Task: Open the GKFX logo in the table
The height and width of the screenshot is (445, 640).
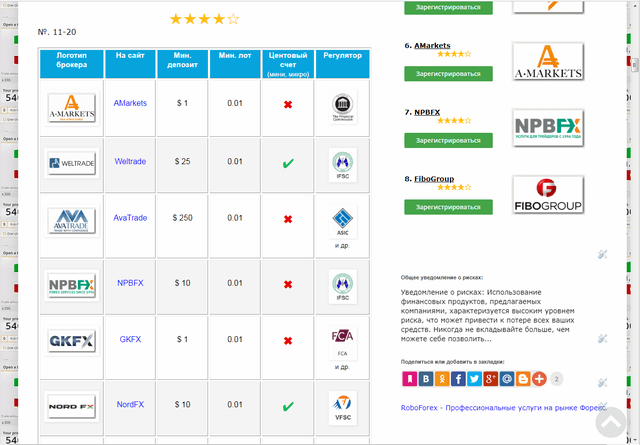Action: click(71, 340)
